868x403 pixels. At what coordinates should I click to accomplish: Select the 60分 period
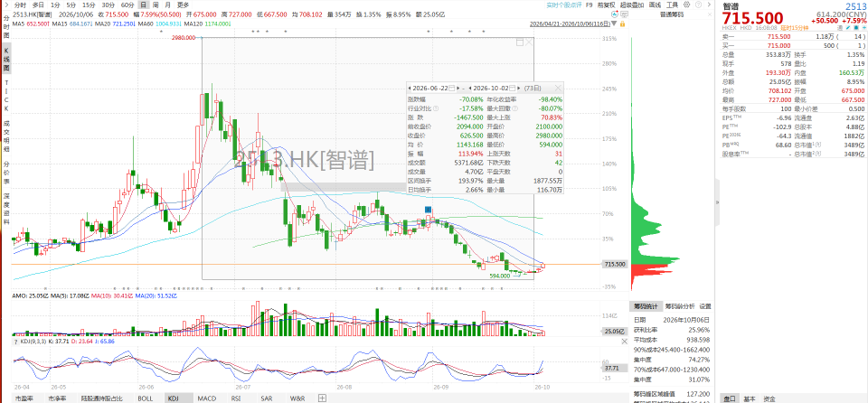[127, 5]
